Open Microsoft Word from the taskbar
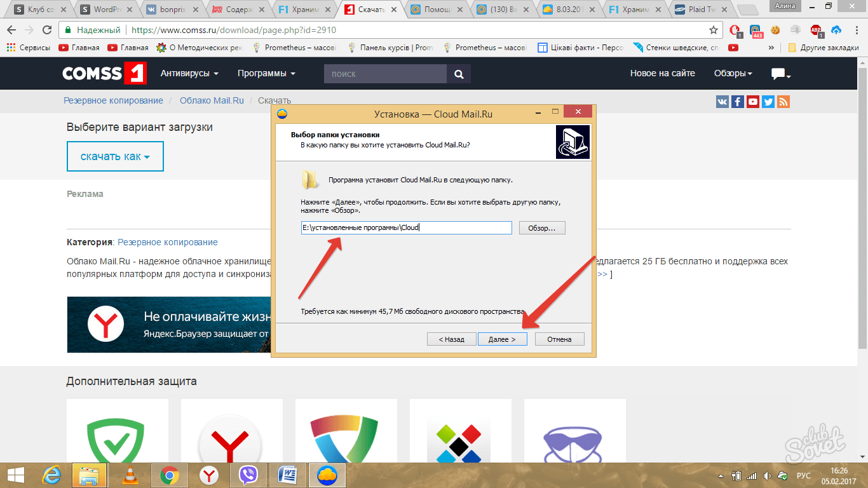 287,475
